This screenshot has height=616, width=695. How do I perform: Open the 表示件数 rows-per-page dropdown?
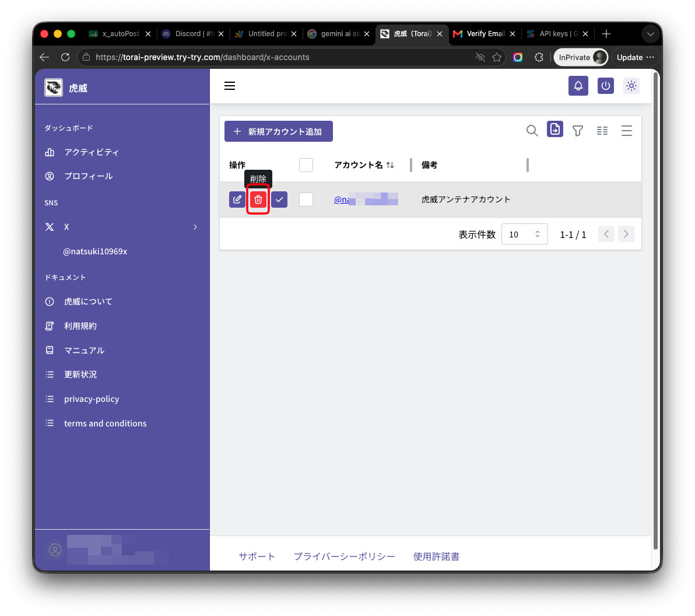pyautogui.click(x=524, y=234)
